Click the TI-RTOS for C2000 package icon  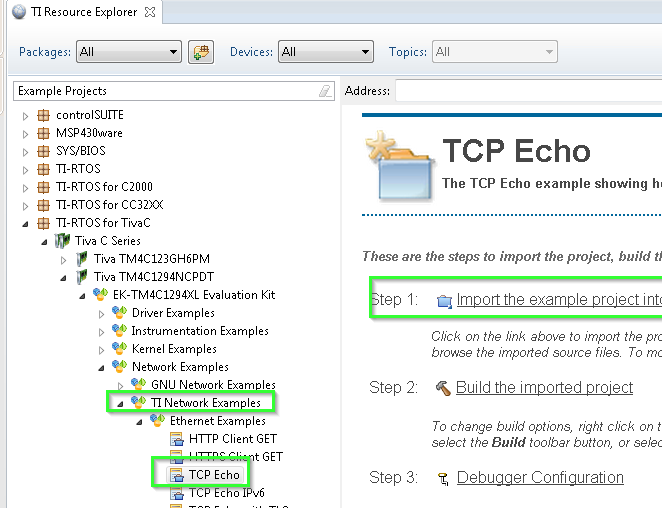tap(43, 187)
